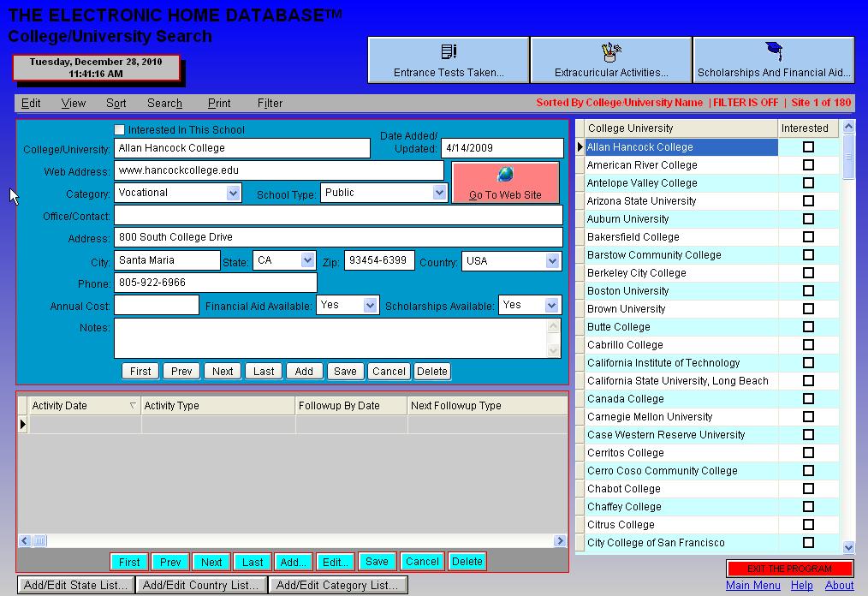Image resolution: width=868 pixels, height=596 pixels.
Task: Open the Print menu
Action: tap(218, 103)
